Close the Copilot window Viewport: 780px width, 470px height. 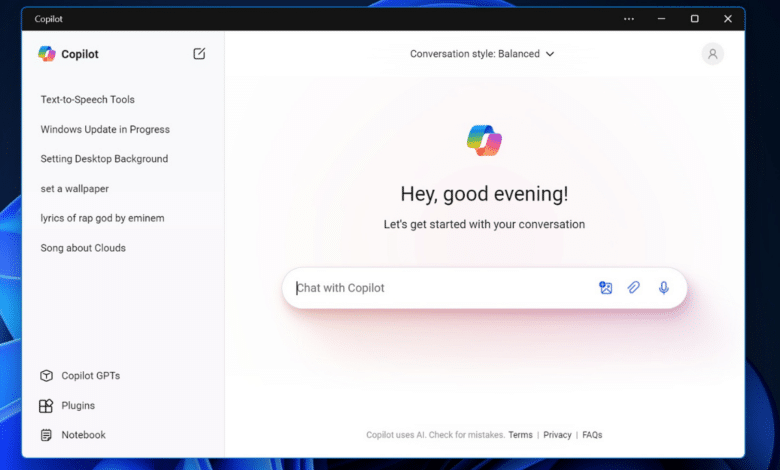[x=727, y=19]
